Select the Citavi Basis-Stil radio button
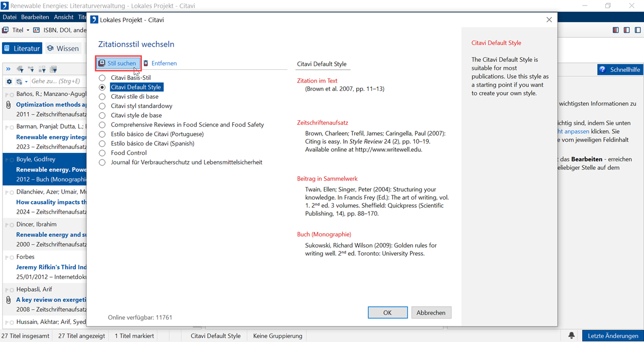The width and height of the screenshot is (644, 342). (102, 78)
